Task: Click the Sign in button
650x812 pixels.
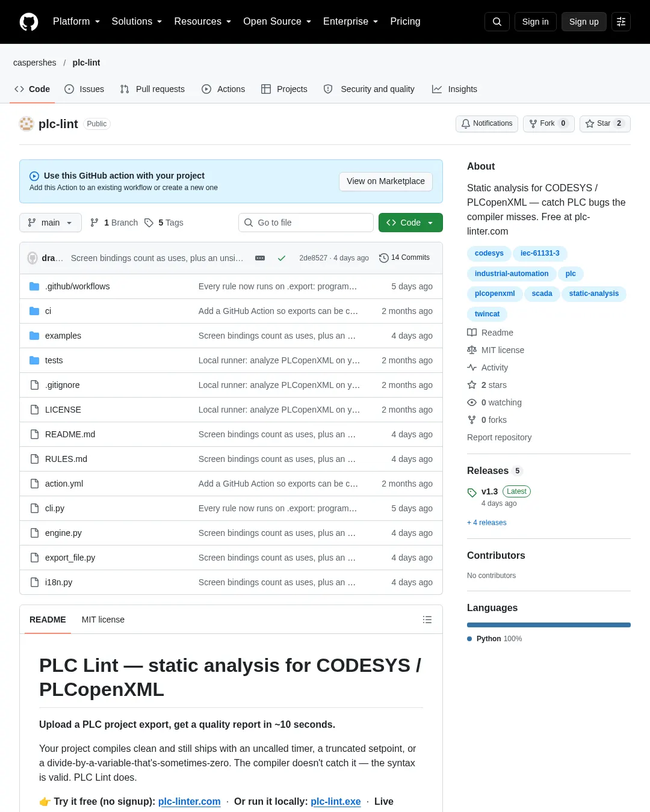Action: point(535,22)
